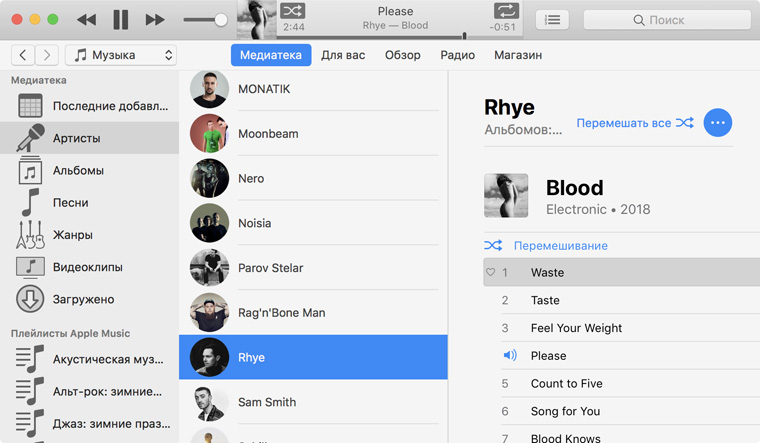Toggle the heart on Waste track
Viewport: 760px width, 443px height.
point(491,272)
